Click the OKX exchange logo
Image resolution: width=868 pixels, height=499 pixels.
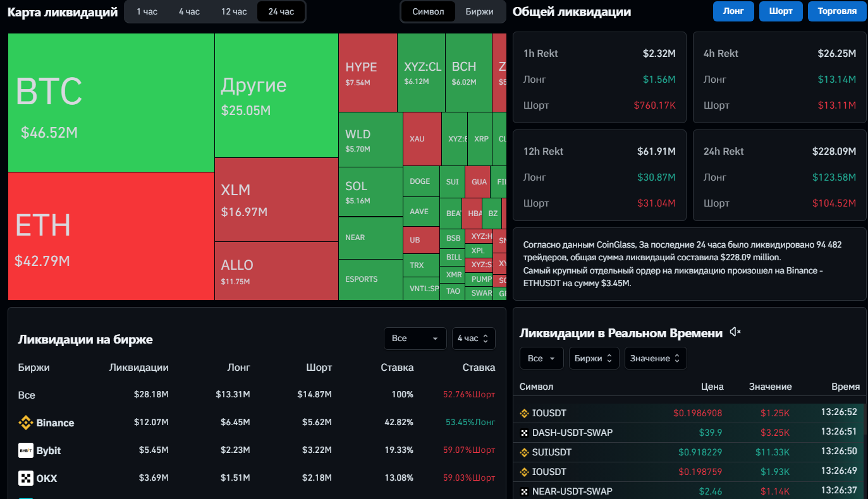tap(26, 478)
